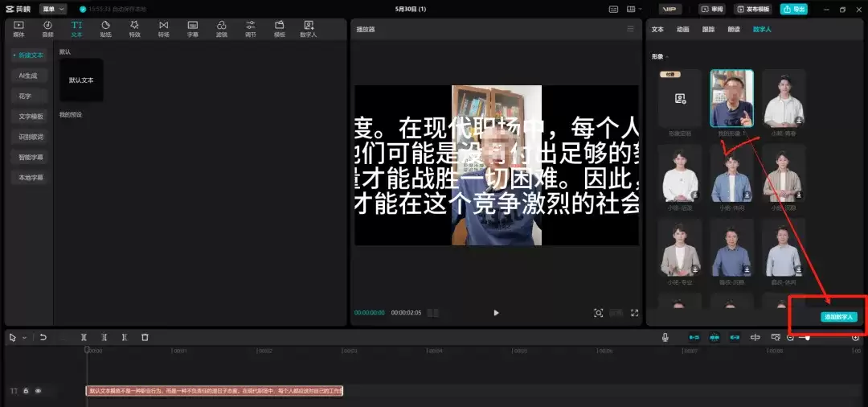
Task: Select the 默认文本 preset thumbnail
Action: click(x=81, y=80)
